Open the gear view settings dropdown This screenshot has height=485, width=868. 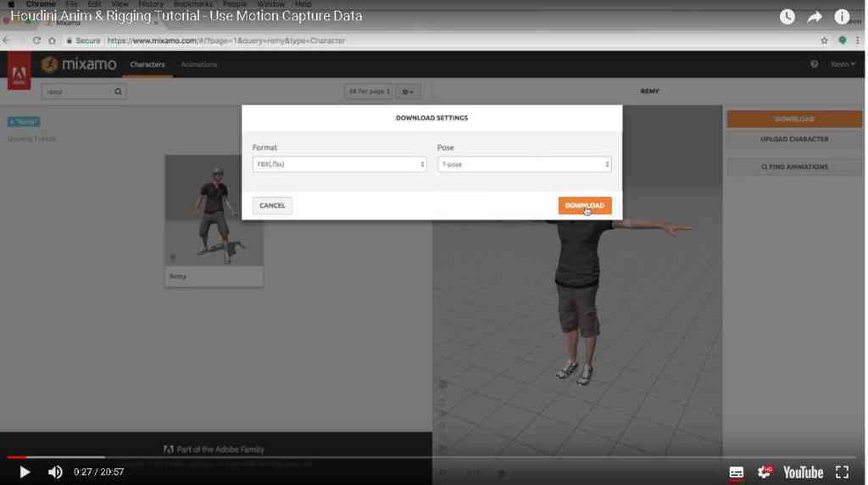click(x=408, y=92)
